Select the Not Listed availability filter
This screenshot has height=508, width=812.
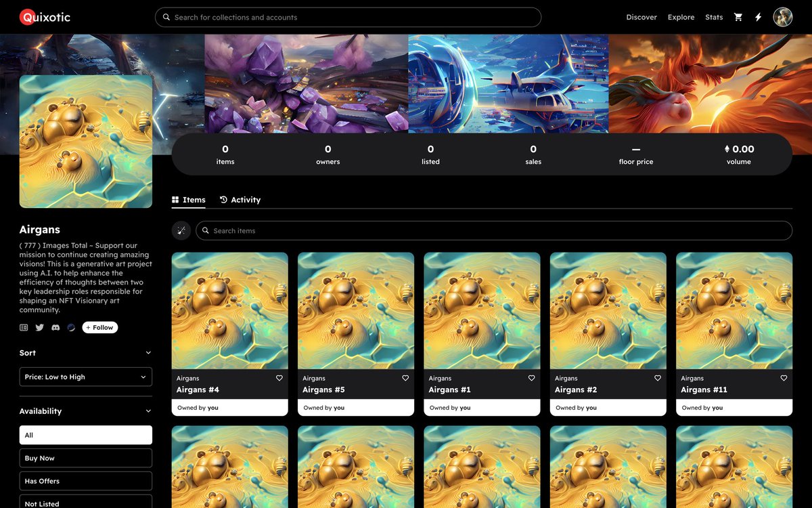86,503
